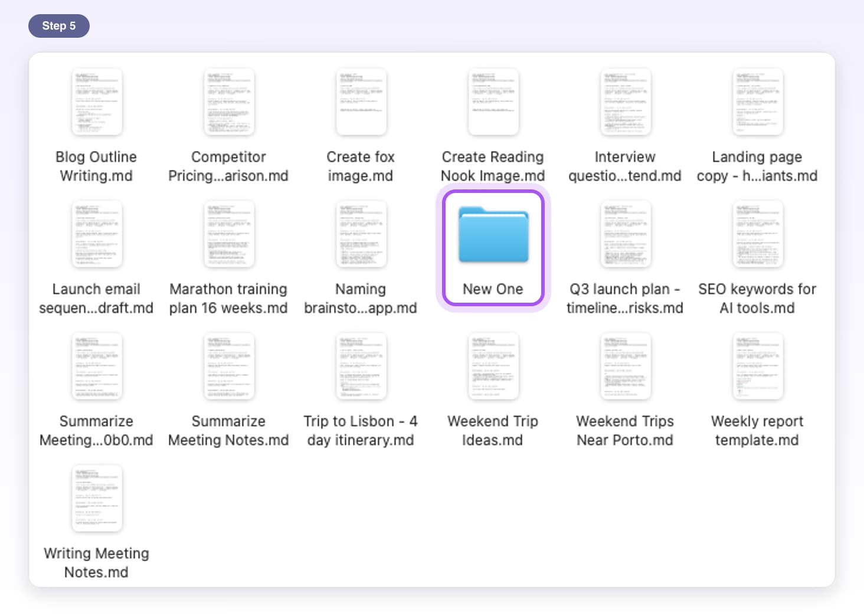Select Marathon training plan 16 weeks icon
Viewport: 864px width, 616px height.
228,234
